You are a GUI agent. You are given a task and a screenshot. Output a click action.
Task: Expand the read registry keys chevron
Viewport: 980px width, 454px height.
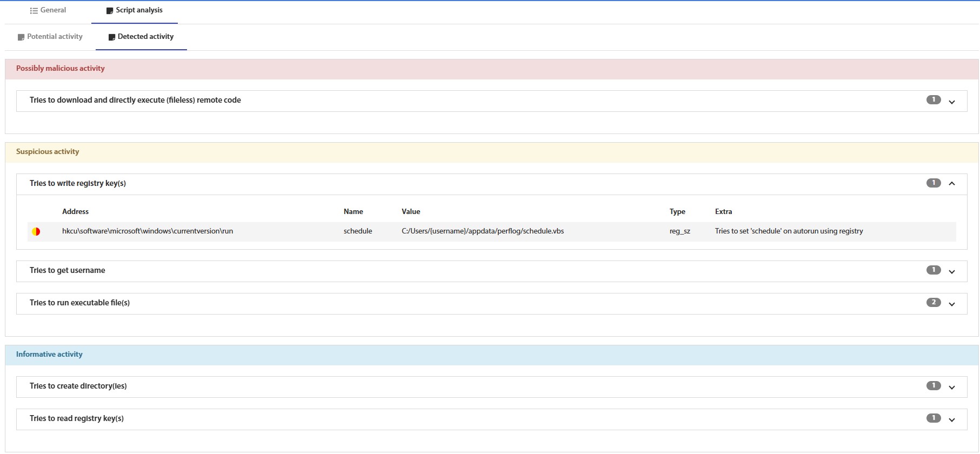click(952, 419)
